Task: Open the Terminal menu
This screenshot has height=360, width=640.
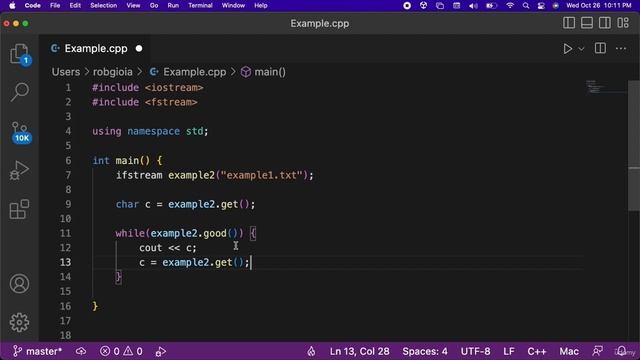Action: coord(200,5)
